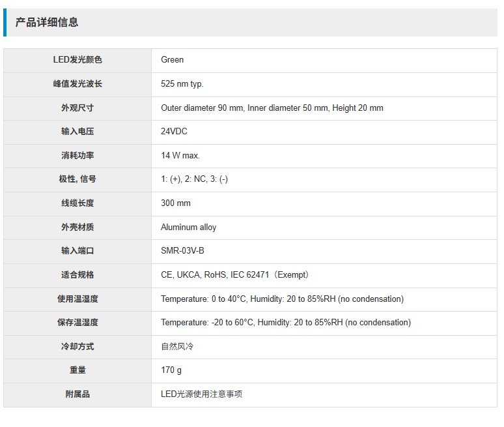This screenshot has height=427, width=504.
Task: Select the 峰值发光波长 label
Action: [x=77, y=84]
